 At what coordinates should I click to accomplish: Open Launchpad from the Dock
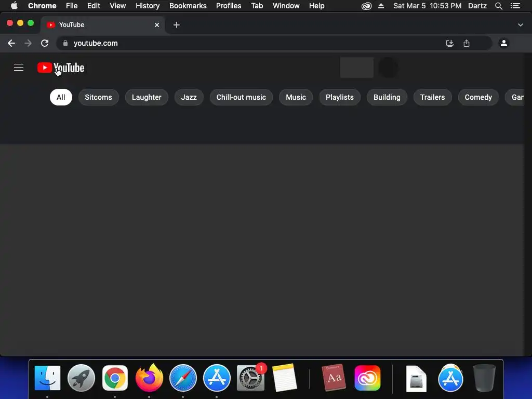point(81,378)
